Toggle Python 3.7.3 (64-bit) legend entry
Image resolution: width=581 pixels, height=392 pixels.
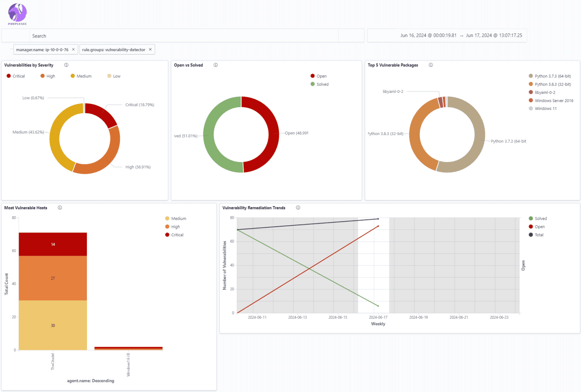pyautogui.click(x=553, y=76)
